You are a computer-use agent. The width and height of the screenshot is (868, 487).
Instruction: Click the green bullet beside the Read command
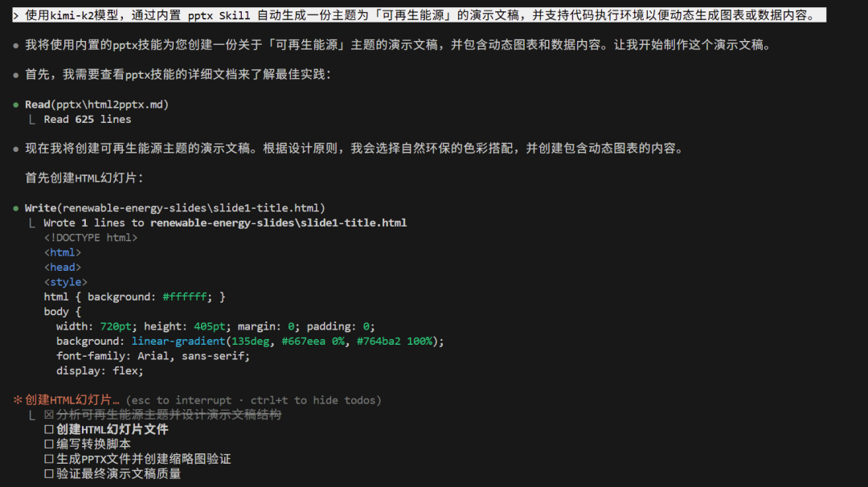click(x=16, y=104)
